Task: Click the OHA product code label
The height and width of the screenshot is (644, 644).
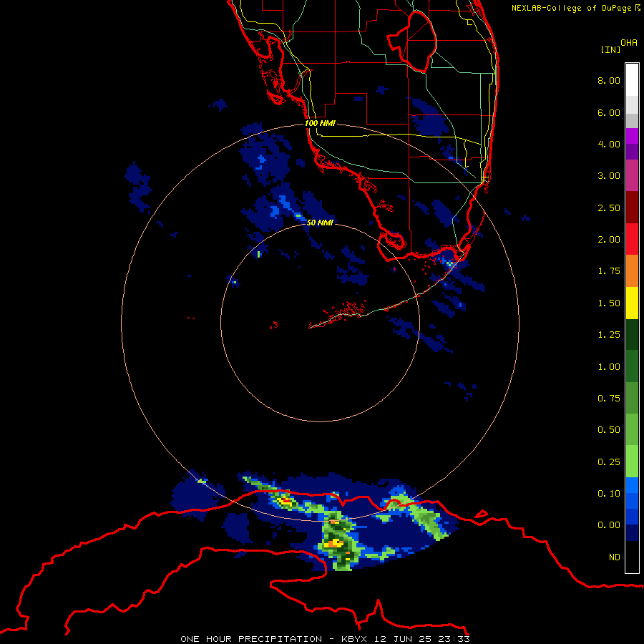Action: coord(629,43)
